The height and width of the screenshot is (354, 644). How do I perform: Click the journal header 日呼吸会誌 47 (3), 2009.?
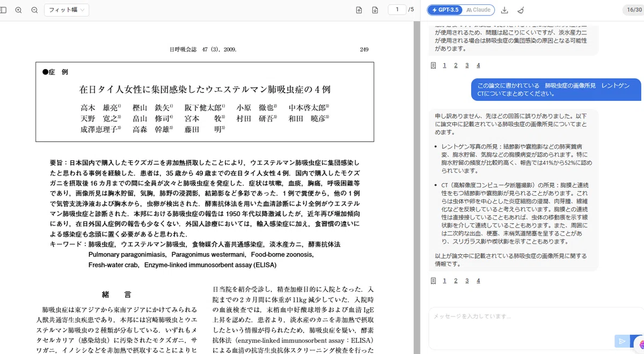tap(203, 49)
